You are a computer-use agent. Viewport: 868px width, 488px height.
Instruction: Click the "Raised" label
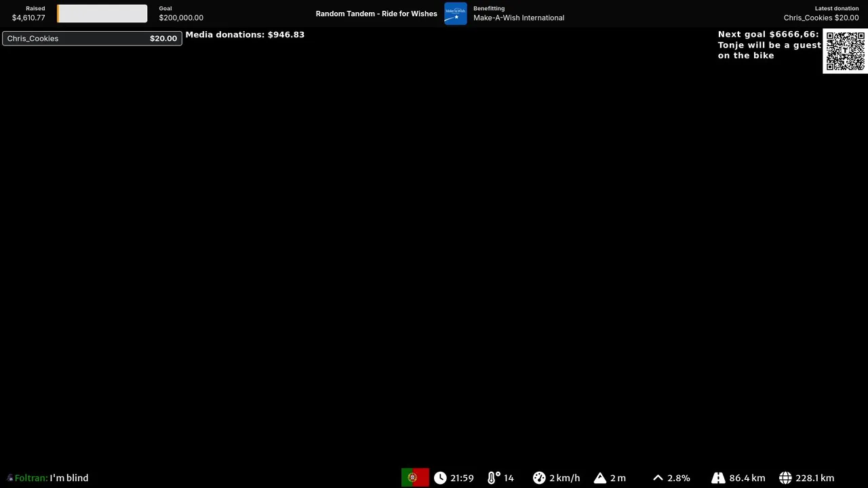click(35, 8)
